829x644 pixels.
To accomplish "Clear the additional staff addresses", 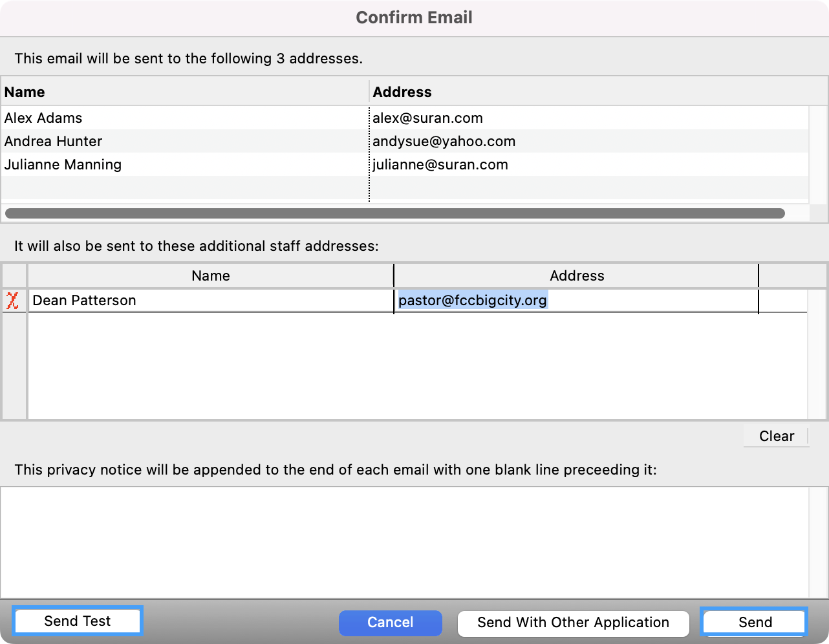I will (x=776, y=436).
